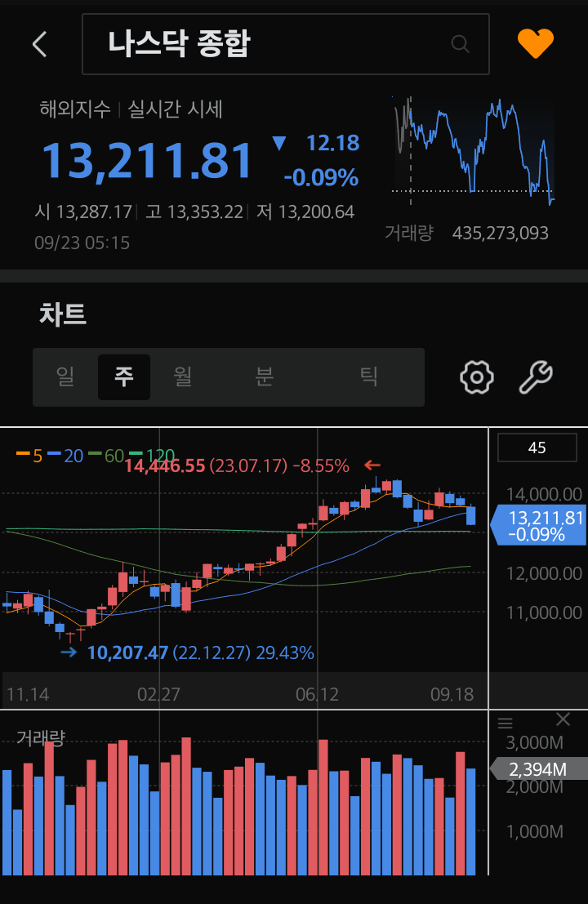This screenshot has width=588, height=904.
Task: Click the 06.12 date axis label
Action: tap(317, 695)
